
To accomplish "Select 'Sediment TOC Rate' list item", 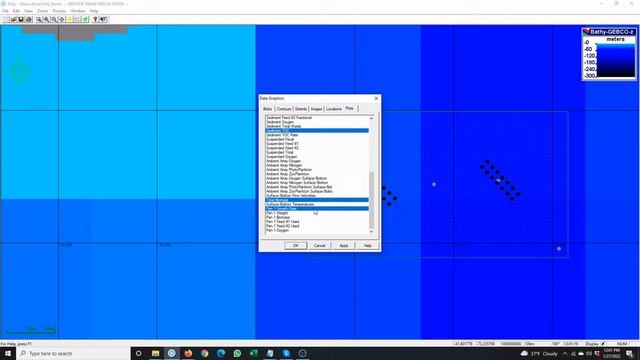I will click(x=317, y=135).
